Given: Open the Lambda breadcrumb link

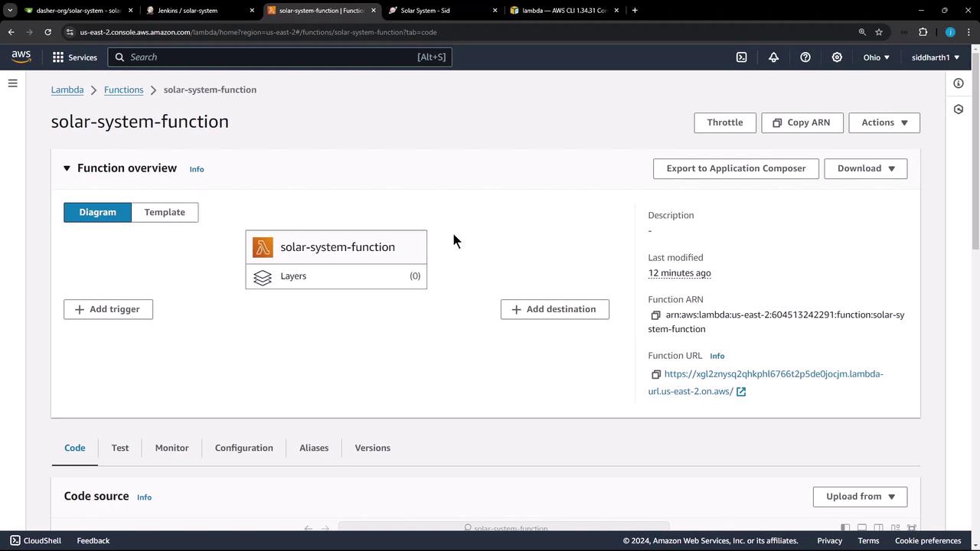Looking at the screenshot, I should tap(67, 90).
